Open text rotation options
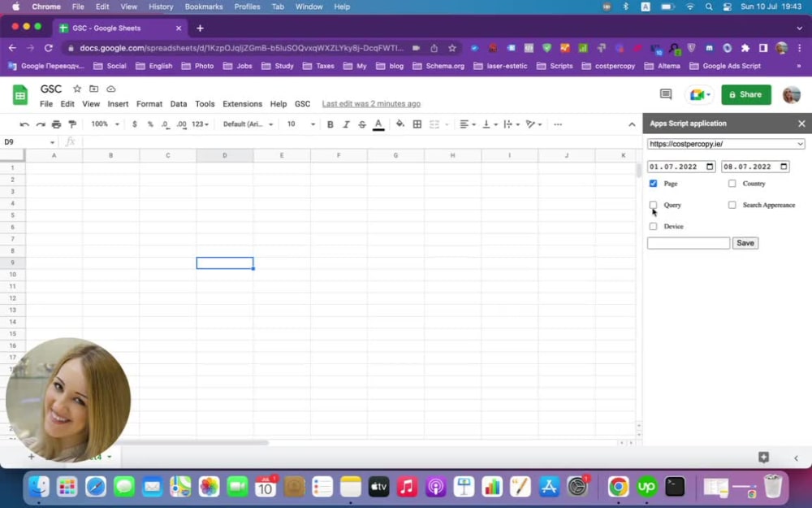Viewport: 812px width, 508px height. (533, 124)
